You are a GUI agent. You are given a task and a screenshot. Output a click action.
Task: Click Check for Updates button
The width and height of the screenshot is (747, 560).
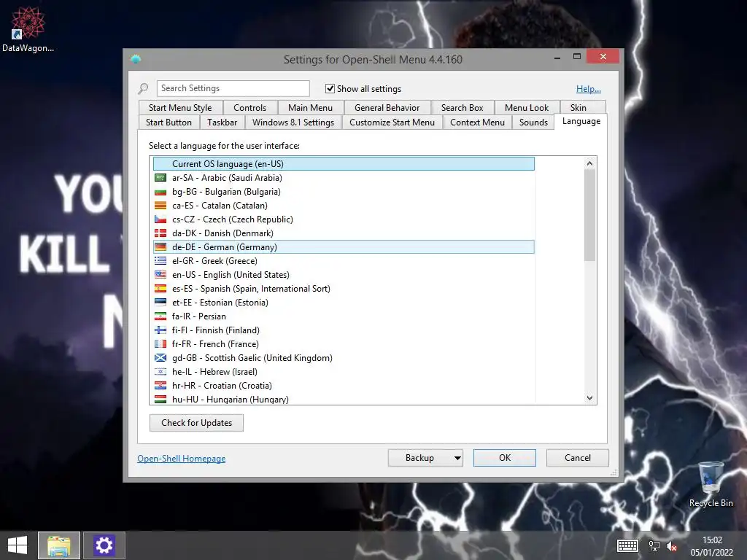tap(196, 423)
